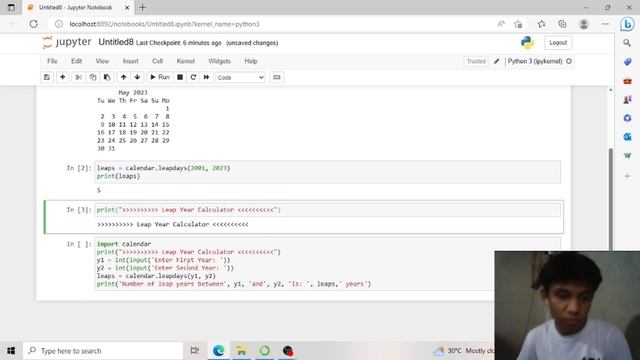
Task: Open the Favorites list icon
Action: coord(542,24)
